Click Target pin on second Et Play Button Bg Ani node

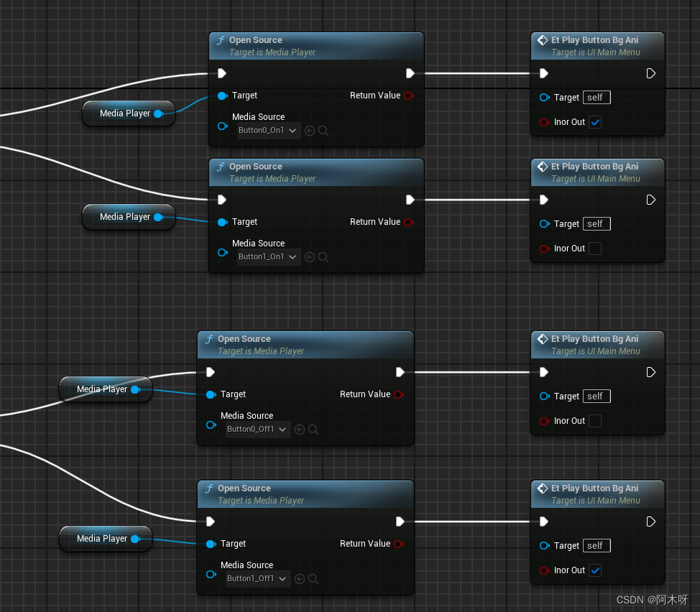(545, 223)
